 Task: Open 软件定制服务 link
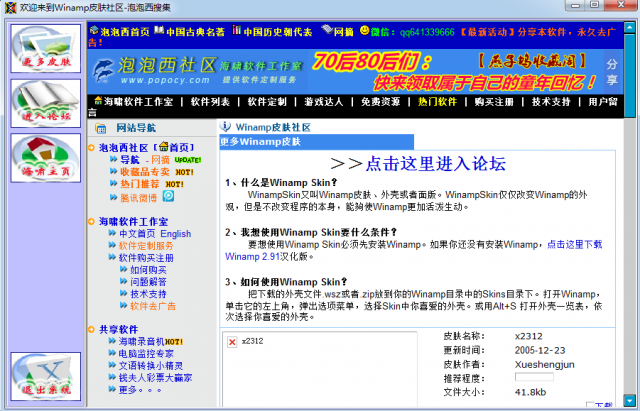pos(146,246)
